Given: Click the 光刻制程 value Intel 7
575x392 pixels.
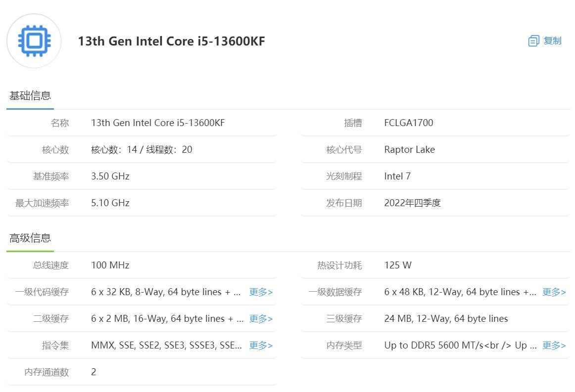Looking at the screenshot, I should point(397,176).
